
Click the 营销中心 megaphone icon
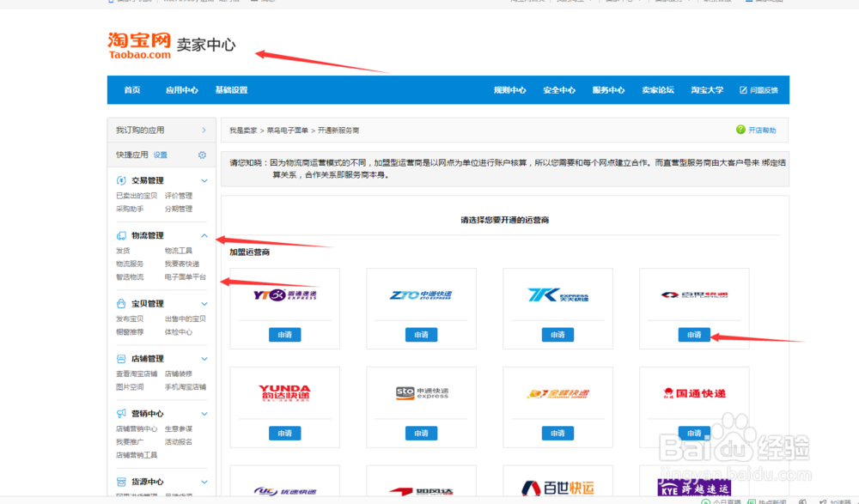(121, 414)
